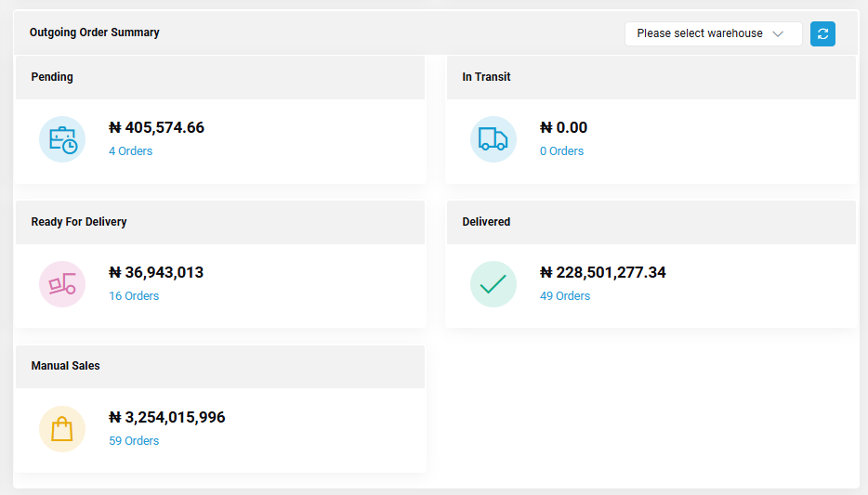
Task: Open the 16 Orders ready link
Action: (134, 296)
